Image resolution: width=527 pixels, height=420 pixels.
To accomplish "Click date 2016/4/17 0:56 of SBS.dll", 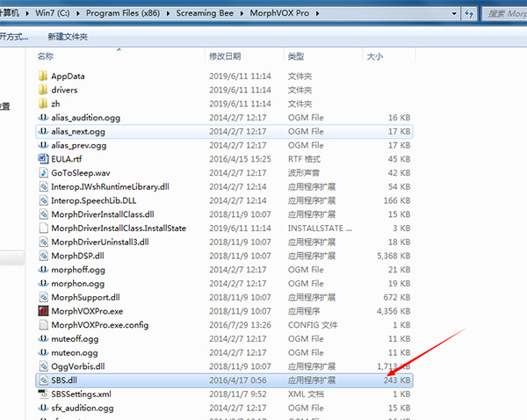I will (x=238, y=380).
